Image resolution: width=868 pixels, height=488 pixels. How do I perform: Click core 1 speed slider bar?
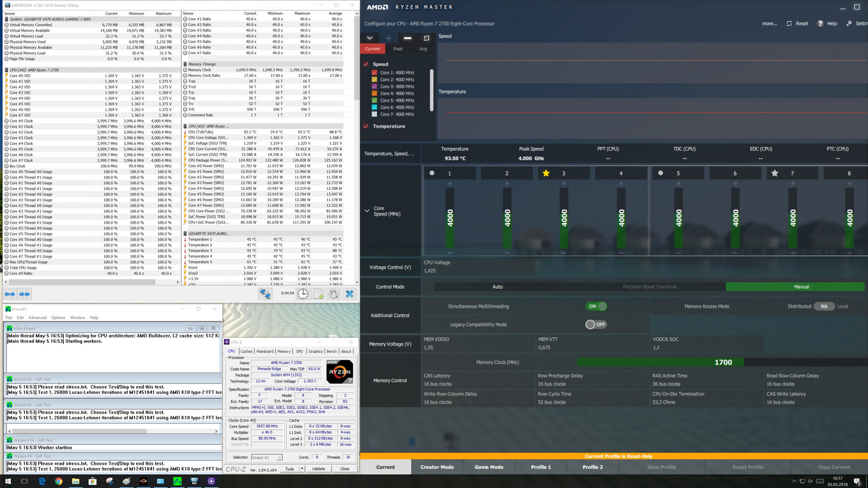[450, 218]
